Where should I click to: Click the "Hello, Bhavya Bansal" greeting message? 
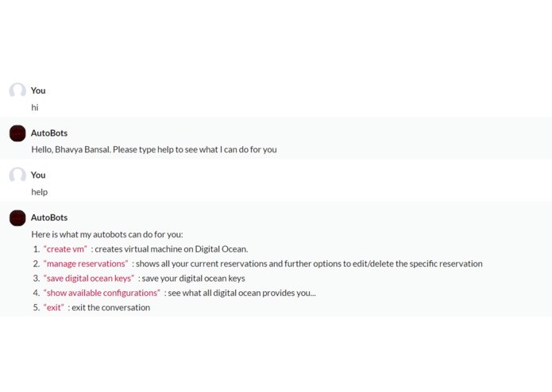pos(154,150)
